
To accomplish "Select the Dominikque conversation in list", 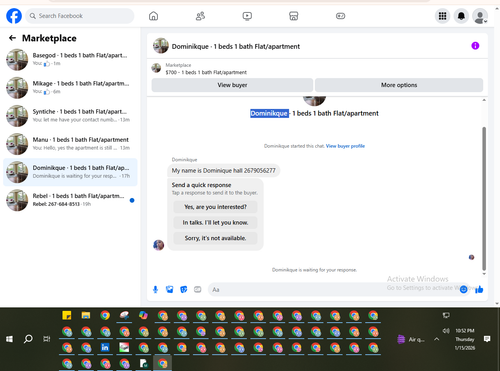I will [70, 172].
